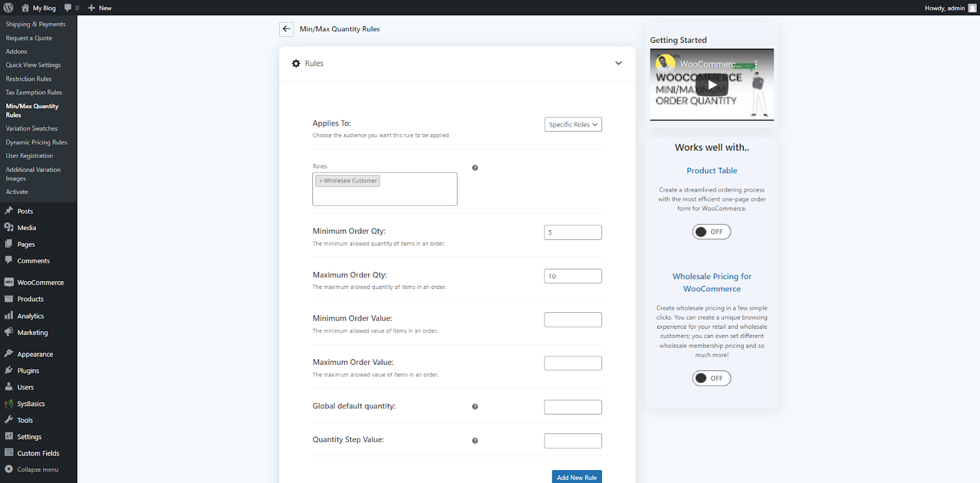The height and width of the screenshot is (483, 980).
Task: Go back using the arrow button
Action: coord(287,29)
